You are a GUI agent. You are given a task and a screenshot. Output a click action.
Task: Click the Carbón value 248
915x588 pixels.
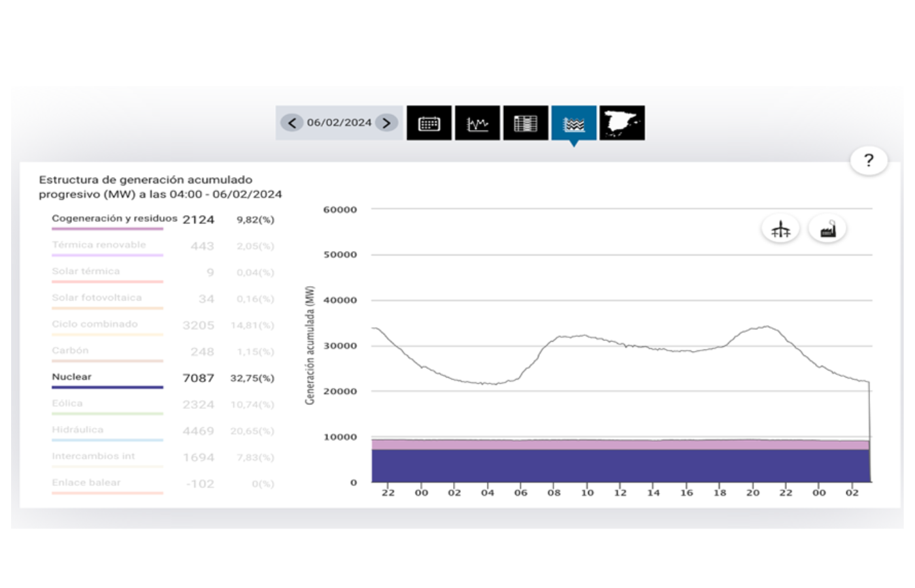click(202, 352)
